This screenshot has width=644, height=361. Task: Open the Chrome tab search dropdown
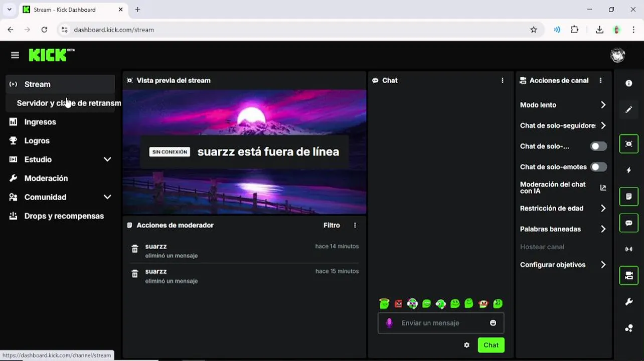pyautogui.click(x=9, y=10)
